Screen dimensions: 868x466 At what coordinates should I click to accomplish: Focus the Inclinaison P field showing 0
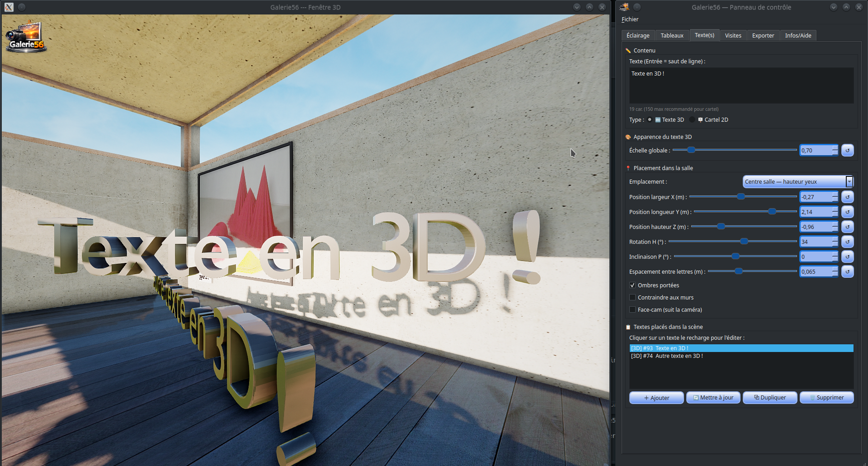point(816,257)
